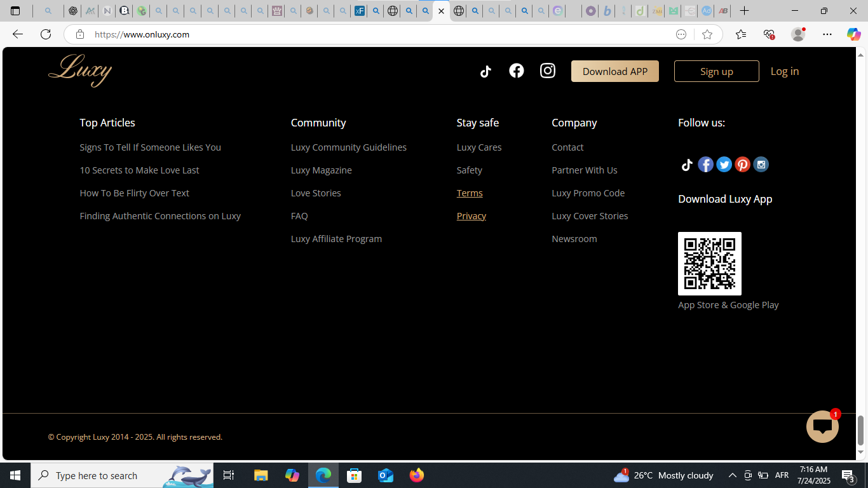
Task: Switch to the ZMI browser tab
Action: tap(656, 11)
